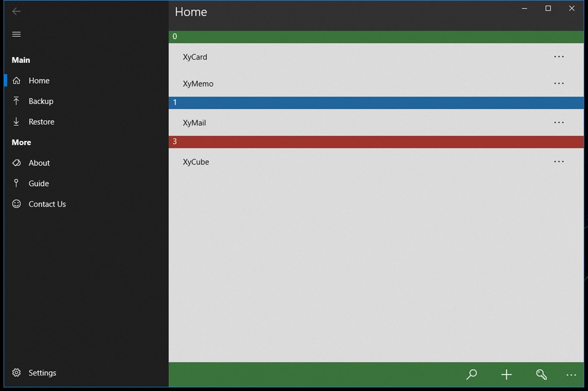Click the key icon in bottom bar

(541, 374)
